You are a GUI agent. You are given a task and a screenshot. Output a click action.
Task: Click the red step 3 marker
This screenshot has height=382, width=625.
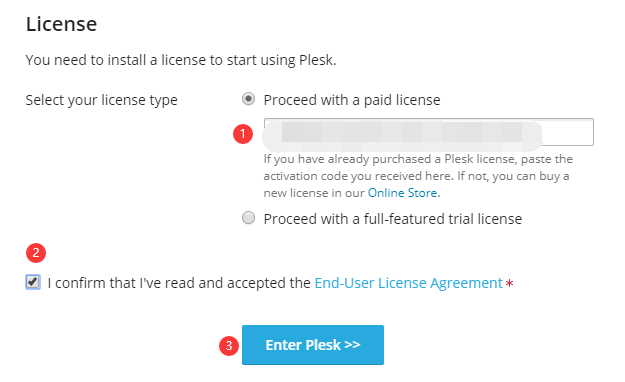pyautogui.click(x=229, y=346)
